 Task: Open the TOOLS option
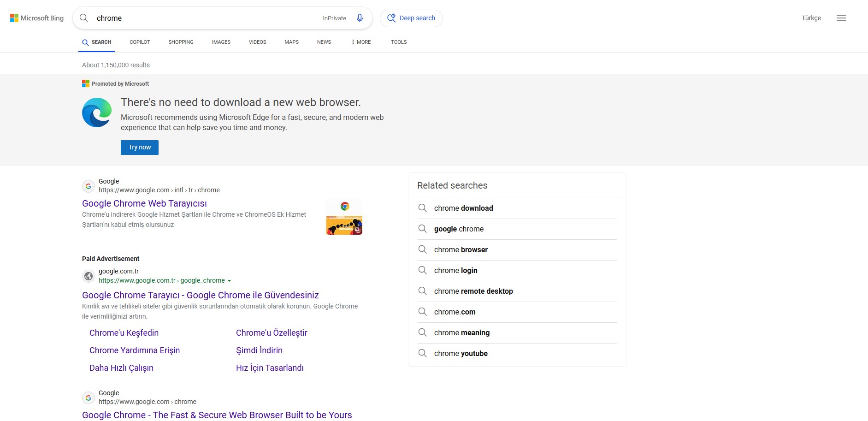click(399, 42)
